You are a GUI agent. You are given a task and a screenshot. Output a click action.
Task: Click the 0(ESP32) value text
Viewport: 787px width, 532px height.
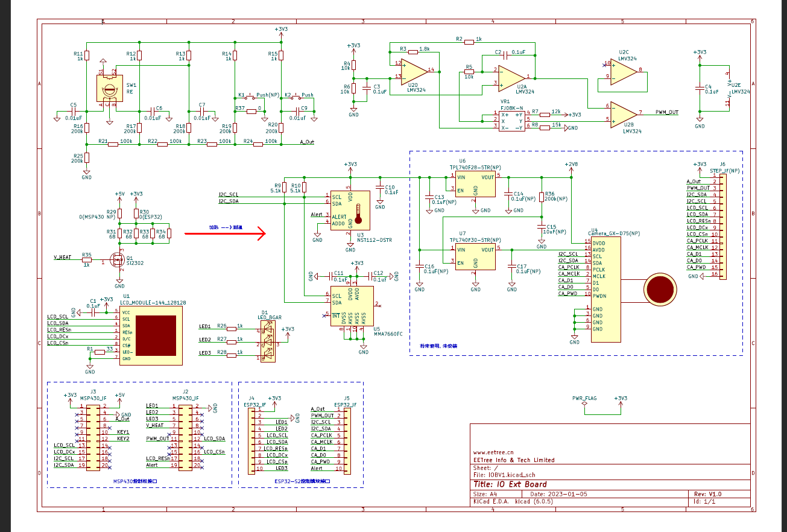151,216
